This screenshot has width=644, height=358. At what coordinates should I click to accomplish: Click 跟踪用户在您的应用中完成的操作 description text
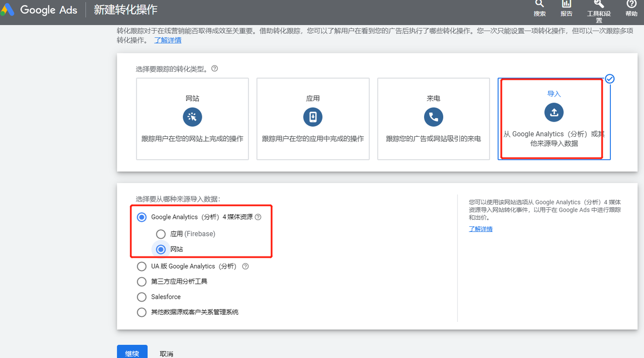[313, 138]
